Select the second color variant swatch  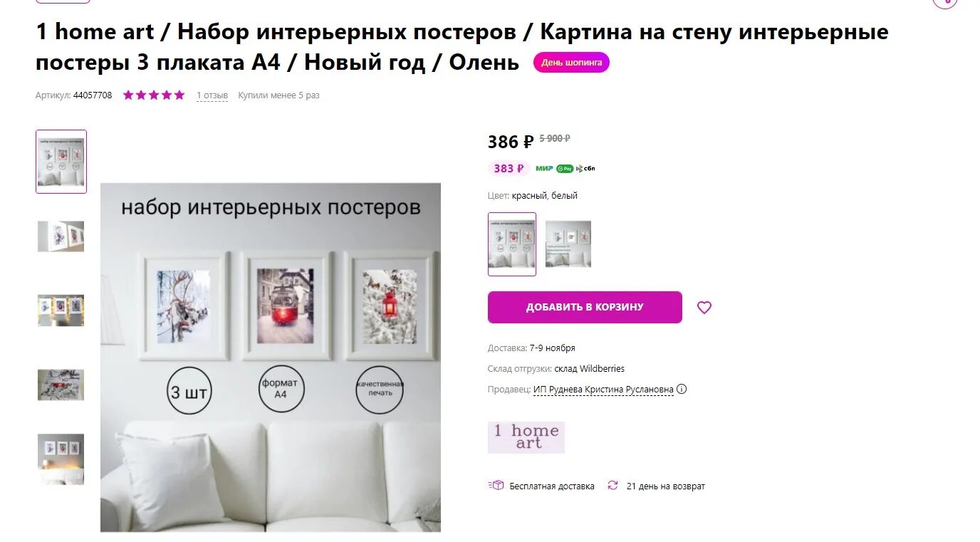pos(568,244)
